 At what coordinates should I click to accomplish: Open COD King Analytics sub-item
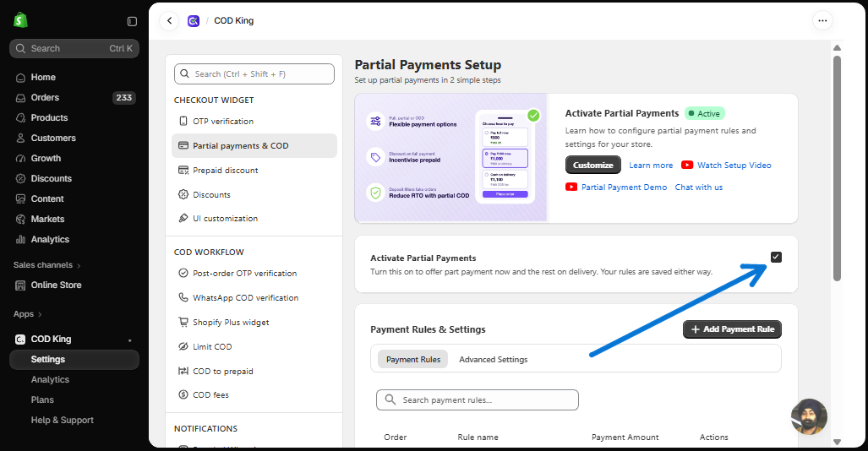(51, 379)
